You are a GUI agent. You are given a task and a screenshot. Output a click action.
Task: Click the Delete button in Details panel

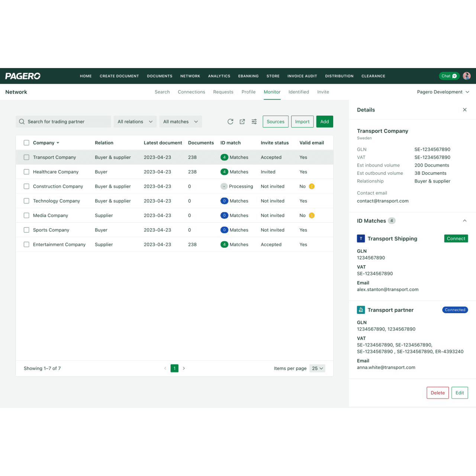click(x=438, y=393)
